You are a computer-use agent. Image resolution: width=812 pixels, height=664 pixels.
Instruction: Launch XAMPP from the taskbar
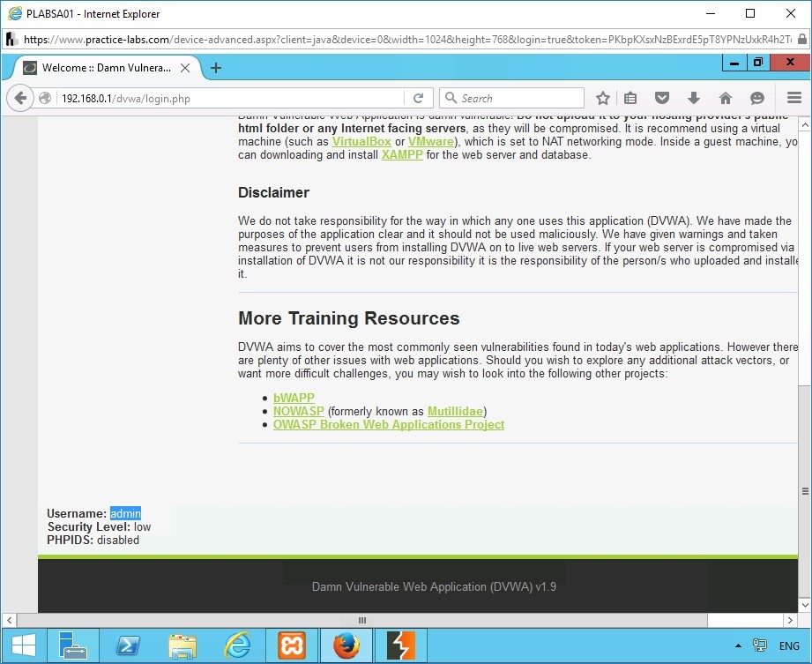(292, 646)
